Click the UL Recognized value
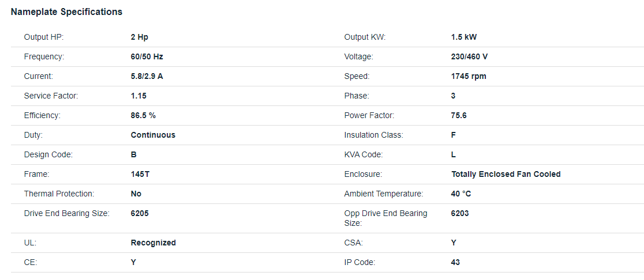The width and height of the screenshot is (644, 280). (x=153, y=243)
